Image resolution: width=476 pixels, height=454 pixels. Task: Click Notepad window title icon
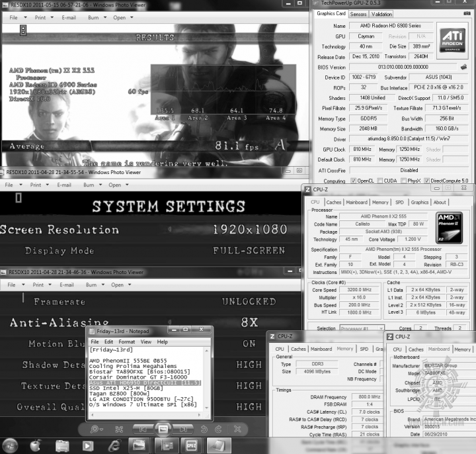(92, 331)
